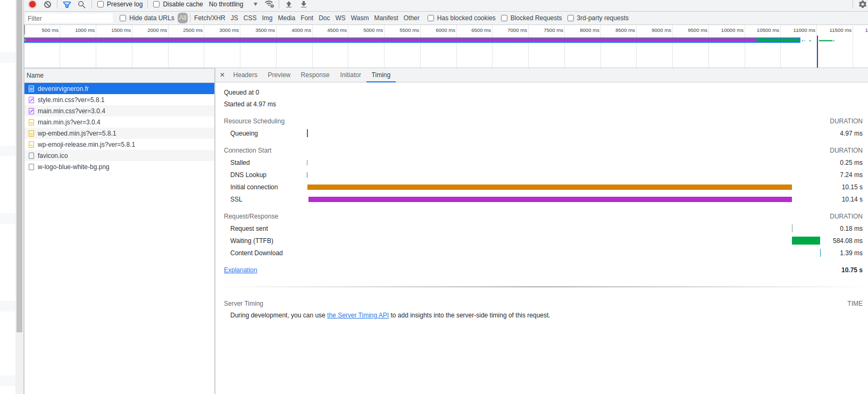Image resolution: width=868 pixels, height=394 pixels.
Task: Clear the network log
Action: click(47, 4)
